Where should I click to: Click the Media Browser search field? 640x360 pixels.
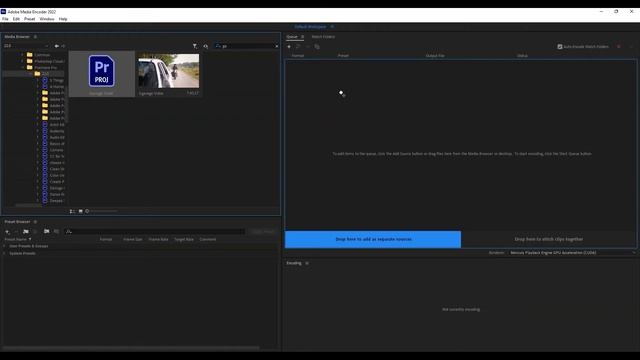(x=248, y=46)
